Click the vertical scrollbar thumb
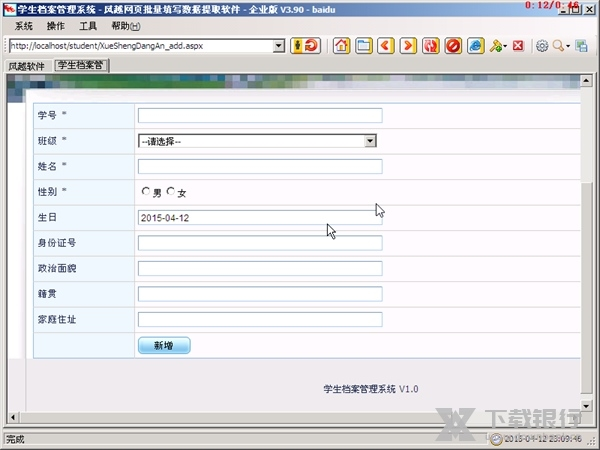Image resolution: width=600 pixels, height=450 pixels. [586, 288]
